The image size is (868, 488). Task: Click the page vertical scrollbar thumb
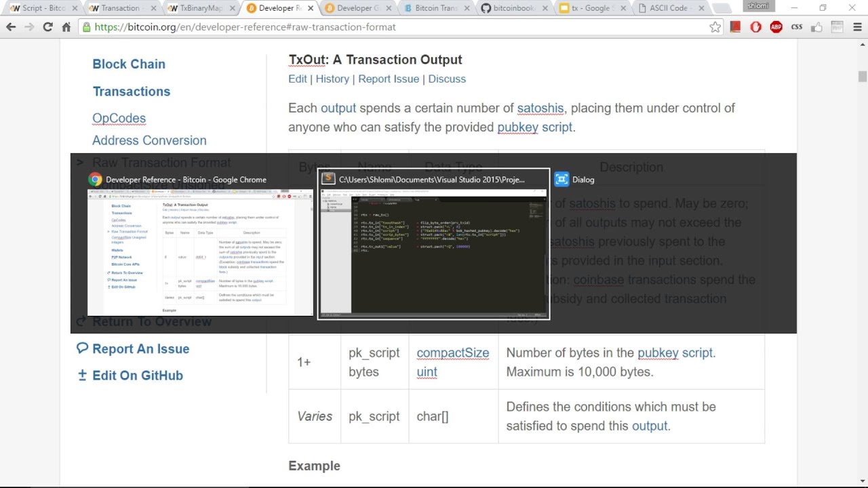point(863,76)
